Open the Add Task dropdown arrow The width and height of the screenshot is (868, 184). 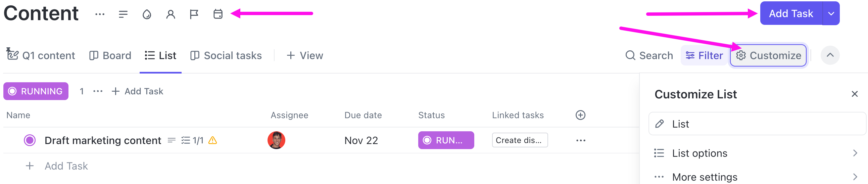tap(831, 13)
